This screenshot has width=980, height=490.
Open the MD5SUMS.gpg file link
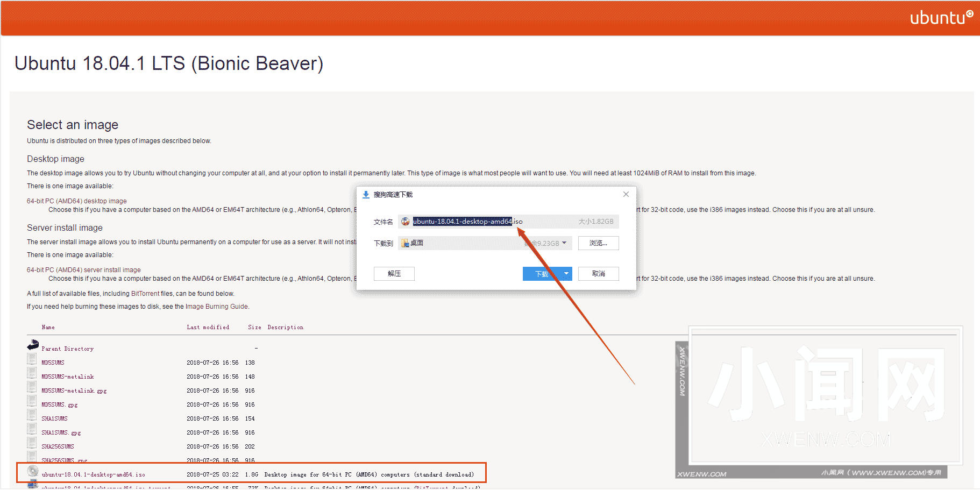coord(60,405)
